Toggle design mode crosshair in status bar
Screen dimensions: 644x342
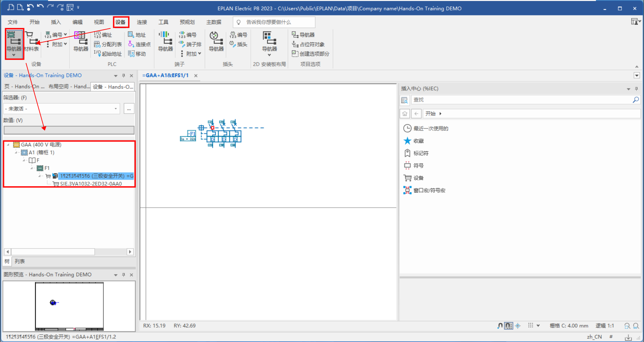pos(518,326)
